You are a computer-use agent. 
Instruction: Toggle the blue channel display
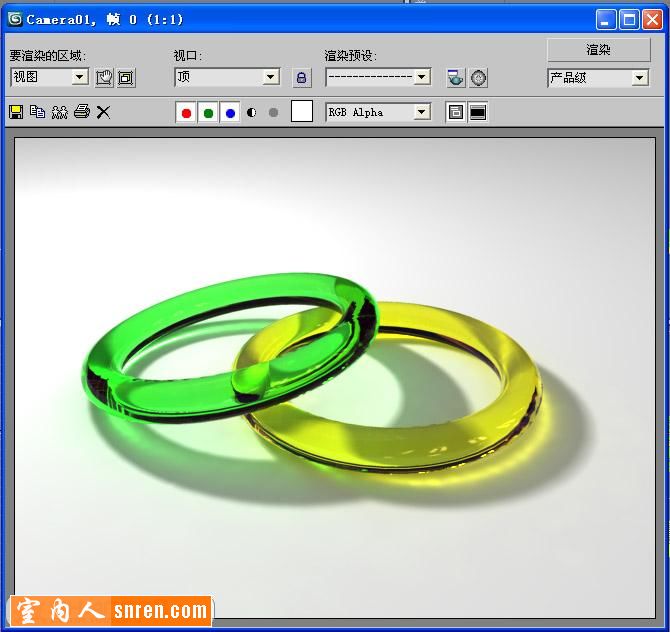pyautogui.click(x=230, y=113)
